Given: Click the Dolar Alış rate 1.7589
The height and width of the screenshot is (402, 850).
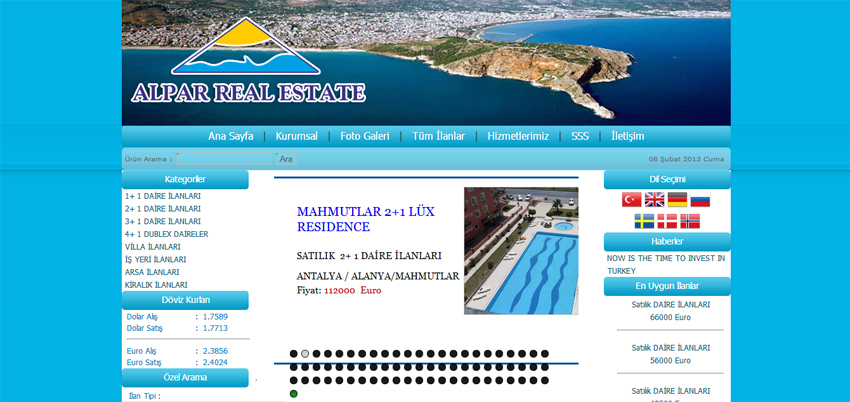Looking at the screenshot, I should coord(215,316).
